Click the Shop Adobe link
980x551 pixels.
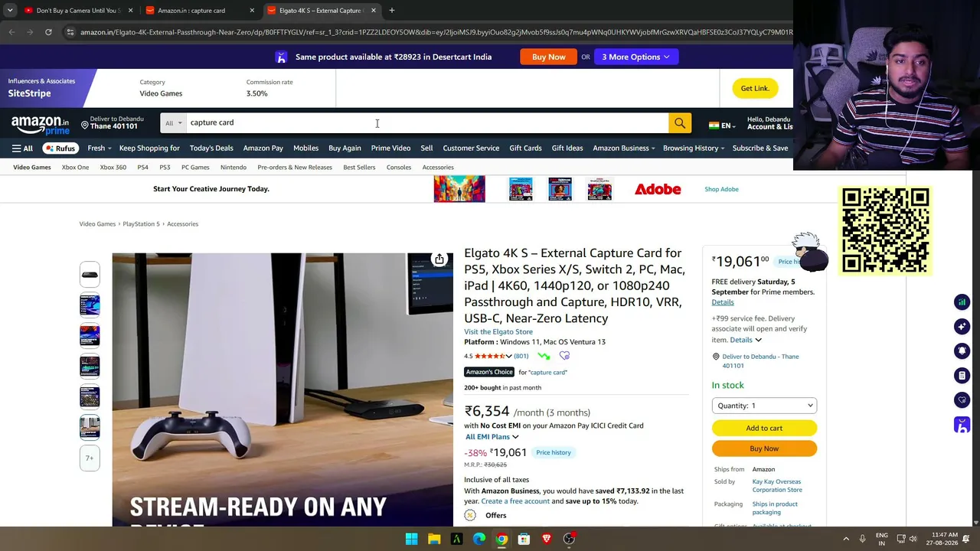[721, 189]
